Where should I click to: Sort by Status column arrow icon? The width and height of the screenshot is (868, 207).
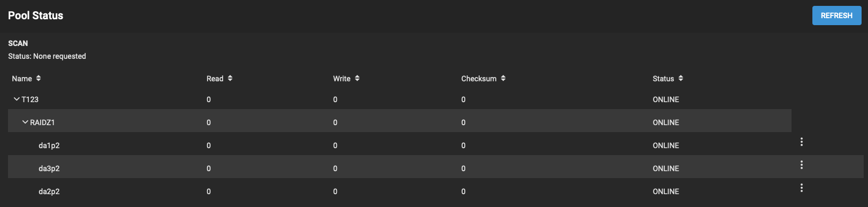point(681,78)
